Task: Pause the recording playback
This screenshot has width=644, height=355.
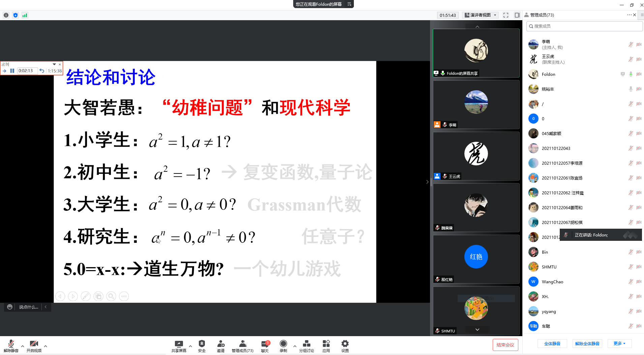Action: coord(12,71)
